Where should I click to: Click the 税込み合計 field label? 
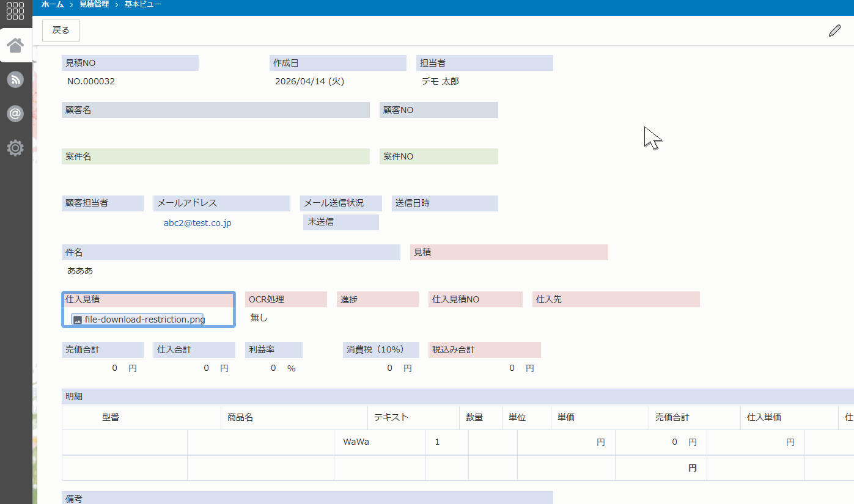pos(485,350)
